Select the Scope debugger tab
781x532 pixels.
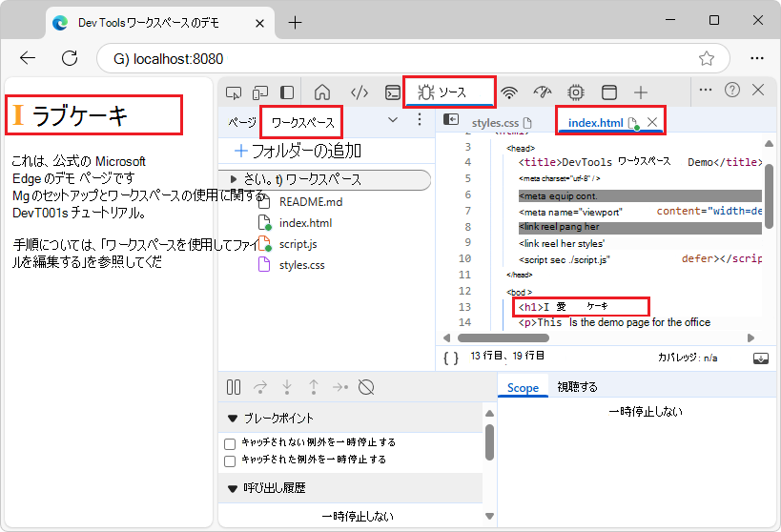point(523,387)
